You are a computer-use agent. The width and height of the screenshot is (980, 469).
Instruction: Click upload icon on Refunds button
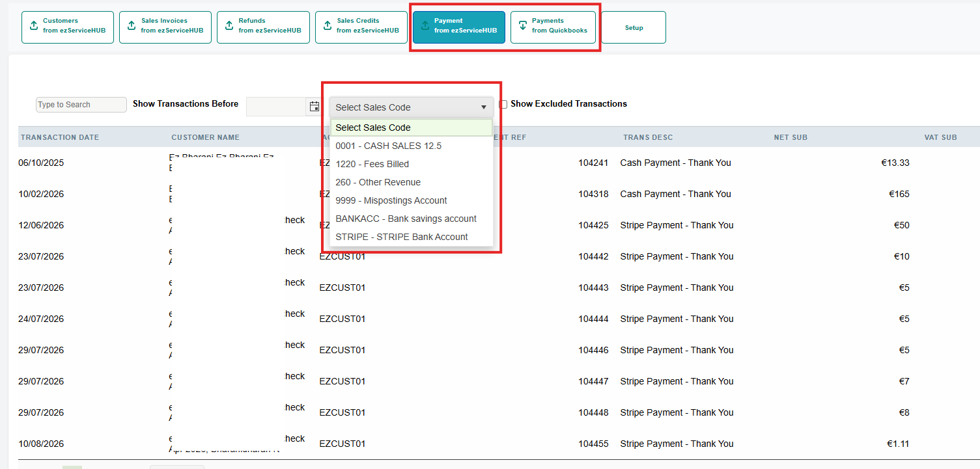pos(229,26)
